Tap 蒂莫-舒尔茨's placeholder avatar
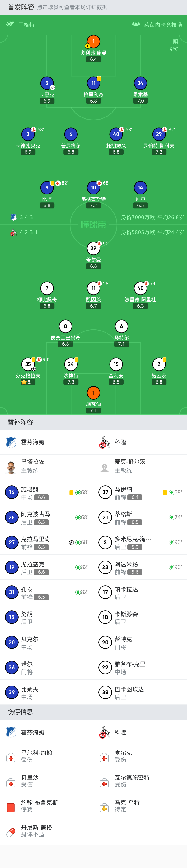 [105, 467]
